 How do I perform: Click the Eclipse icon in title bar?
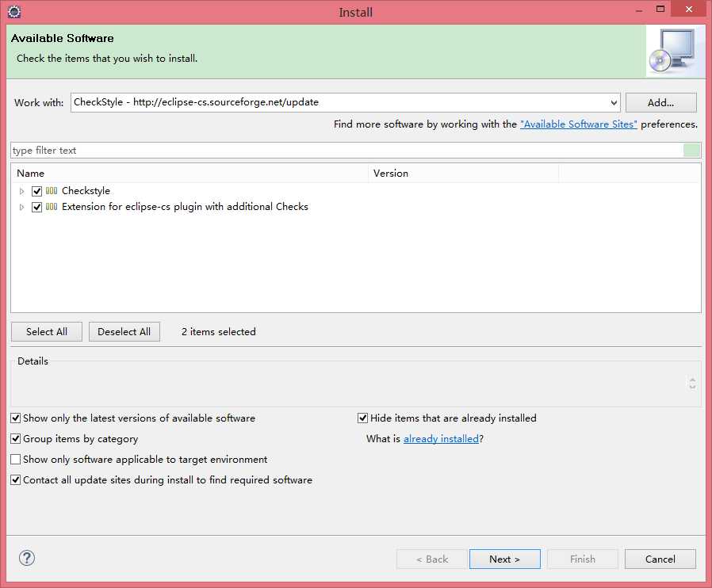(14, 12)
